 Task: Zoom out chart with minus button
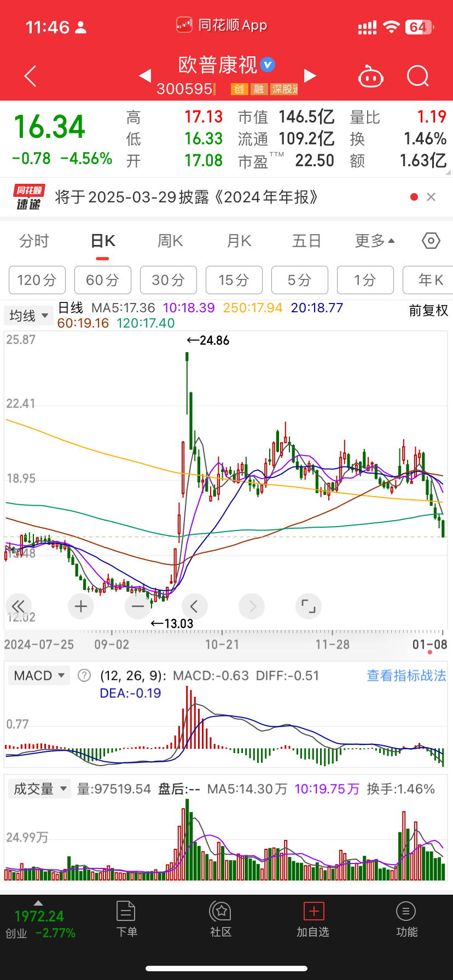(138, 606)
